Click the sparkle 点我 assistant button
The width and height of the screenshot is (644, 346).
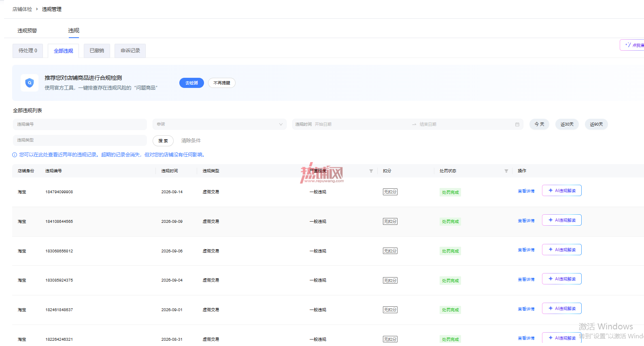632,45
